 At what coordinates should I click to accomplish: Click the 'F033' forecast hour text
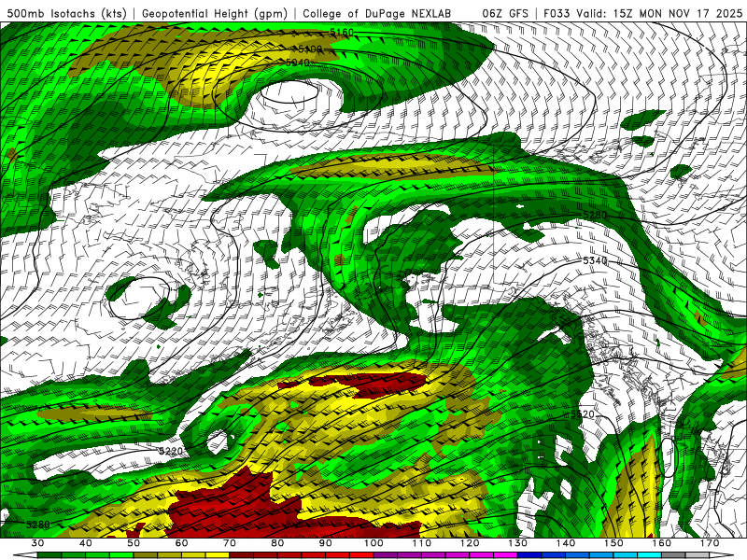coord(557,13)
